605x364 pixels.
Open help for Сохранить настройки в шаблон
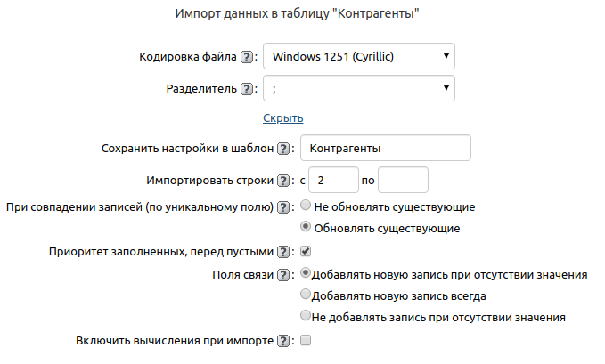[284, 148]
